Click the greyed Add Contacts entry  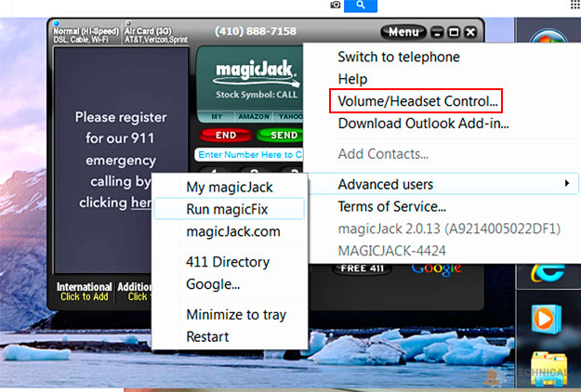(x=383, y=153)
